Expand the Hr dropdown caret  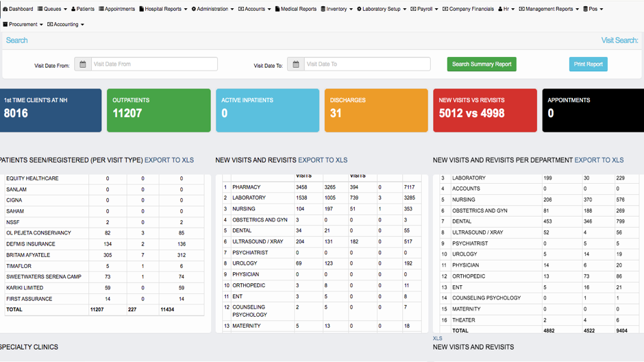(x=512, y=10)
